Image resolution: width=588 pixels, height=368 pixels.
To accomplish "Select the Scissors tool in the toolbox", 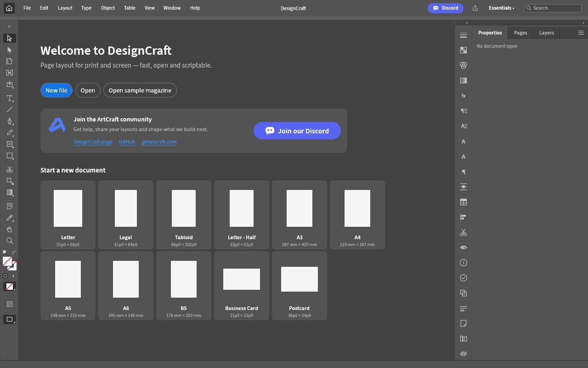I will pos(9,170).
